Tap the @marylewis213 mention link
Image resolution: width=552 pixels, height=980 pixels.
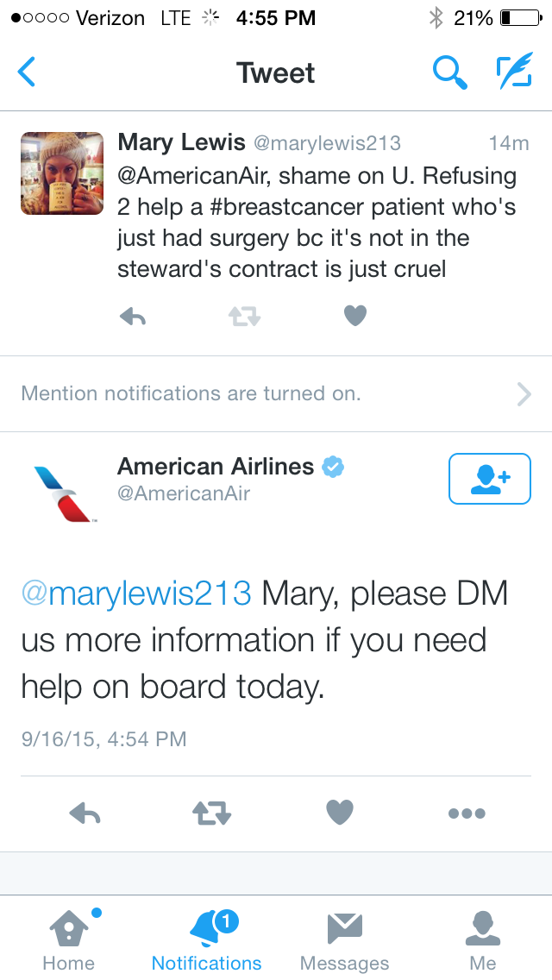(x=136, y=594)
